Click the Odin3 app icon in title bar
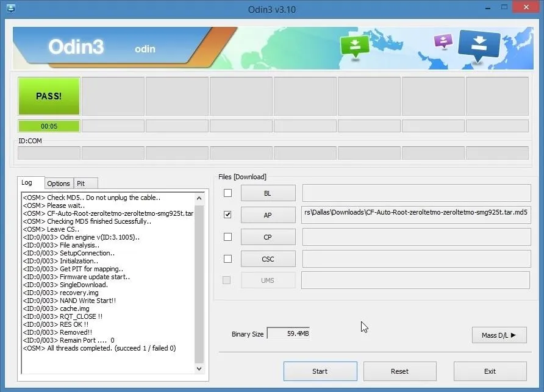The width and height of the screenshot is (544, 392). 11,9
